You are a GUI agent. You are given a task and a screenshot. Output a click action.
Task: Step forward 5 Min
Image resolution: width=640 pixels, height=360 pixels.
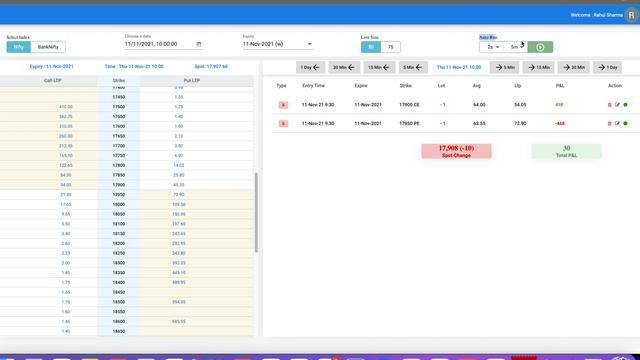[x=504, y=67]
